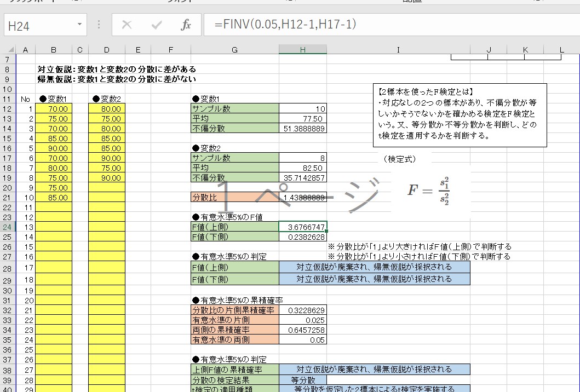Select column I header
This screenshot has width=580, height=392.
398,50
